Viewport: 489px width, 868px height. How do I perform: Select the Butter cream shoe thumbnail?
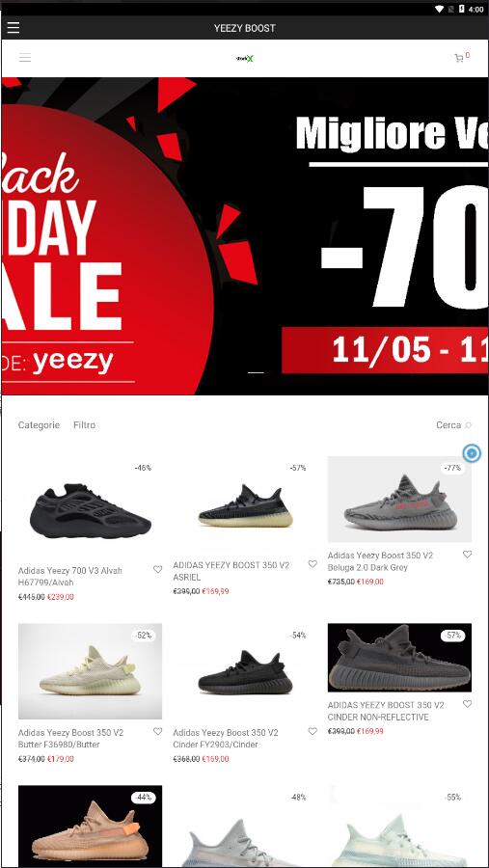(90, 671)
